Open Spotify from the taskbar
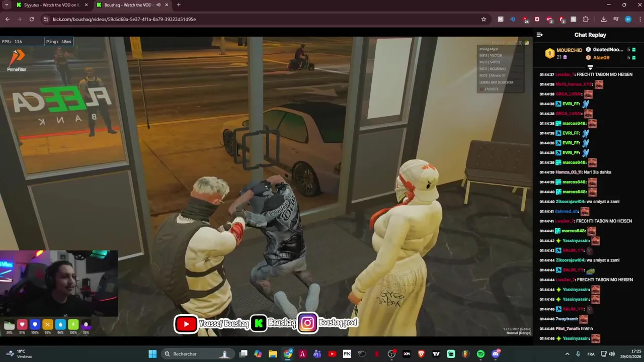The image size is (644, 362). point(480,354)
